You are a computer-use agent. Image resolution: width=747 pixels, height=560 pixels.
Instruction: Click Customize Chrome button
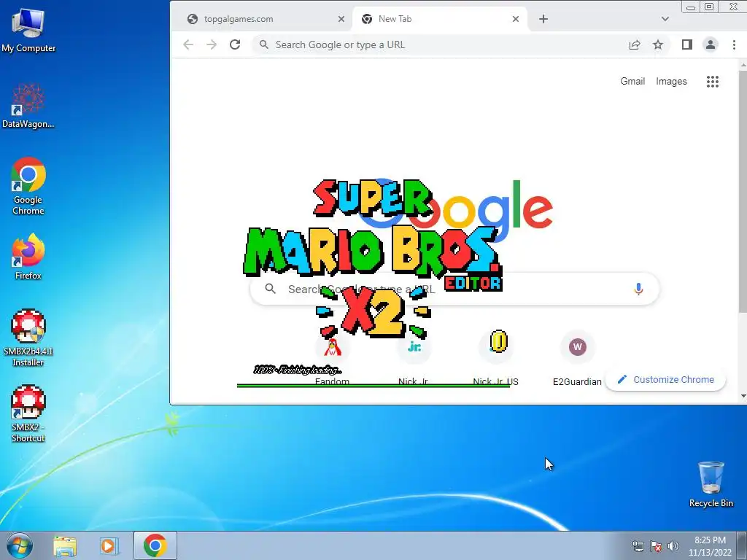point(665,379)
